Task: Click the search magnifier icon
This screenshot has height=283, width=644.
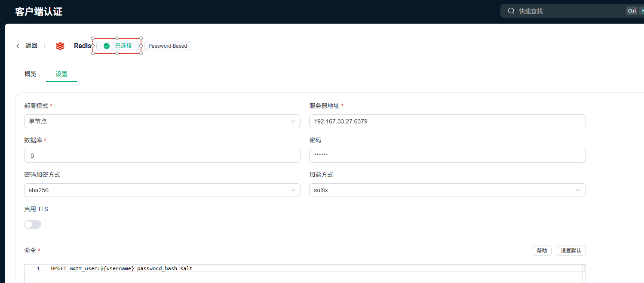Action: pyautogui.click(x=511, y=11)
